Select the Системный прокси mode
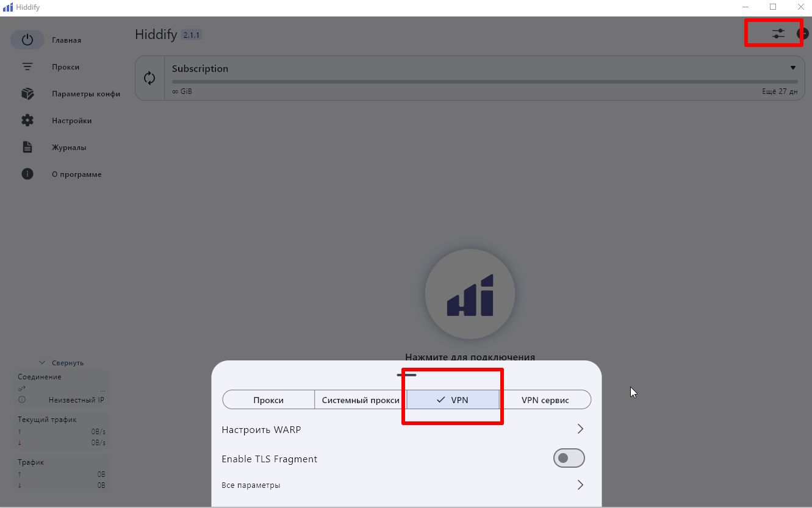Screen dimensions: 812x508 [361, 400]
